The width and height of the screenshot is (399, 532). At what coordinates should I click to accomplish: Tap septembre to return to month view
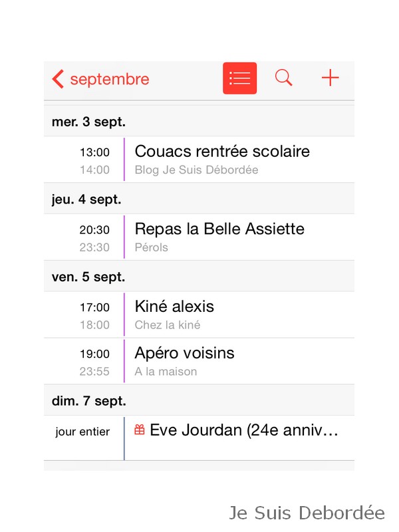tap(108, 78)
